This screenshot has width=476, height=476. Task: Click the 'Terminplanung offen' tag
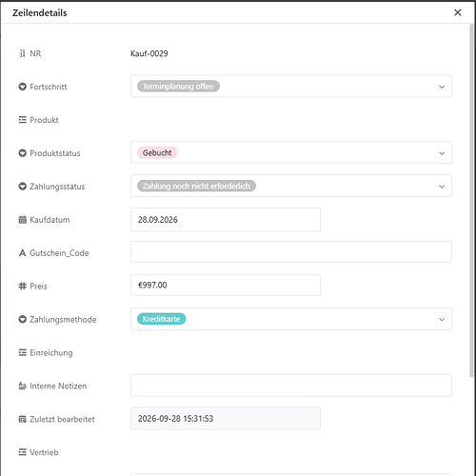178,87
